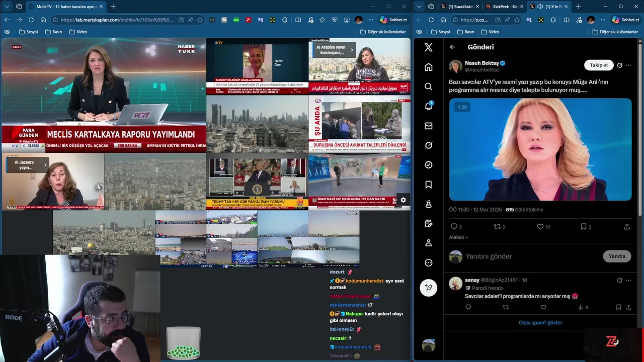
Task: Open tab actions dropdown in right window
Action: 419,7
